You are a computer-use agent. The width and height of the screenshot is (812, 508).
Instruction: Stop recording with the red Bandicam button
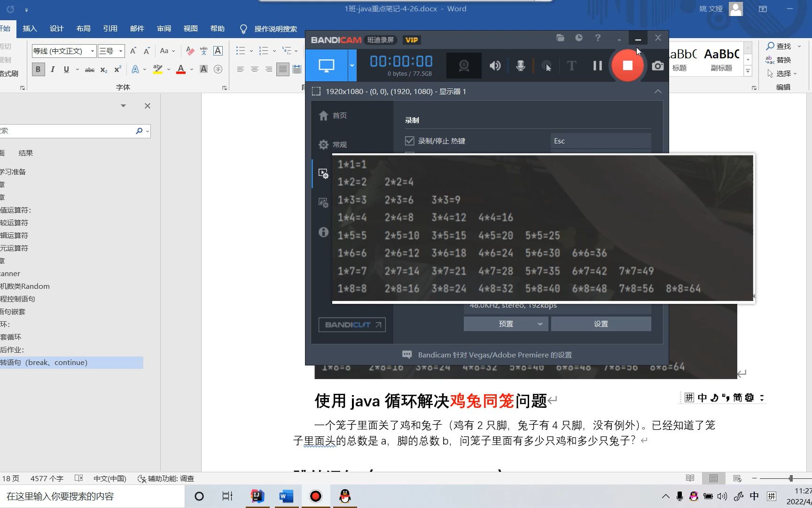pos(627,65)
